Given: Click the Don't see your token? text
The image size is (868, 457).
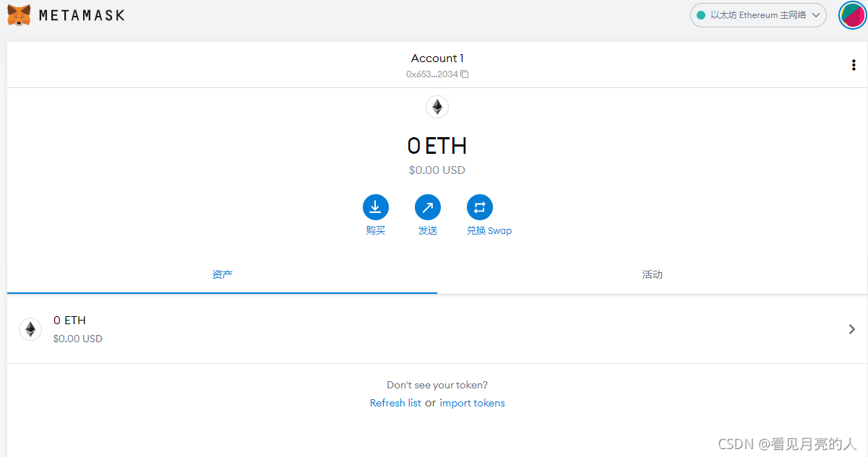Looking at the screenshot, I should 437,386.
